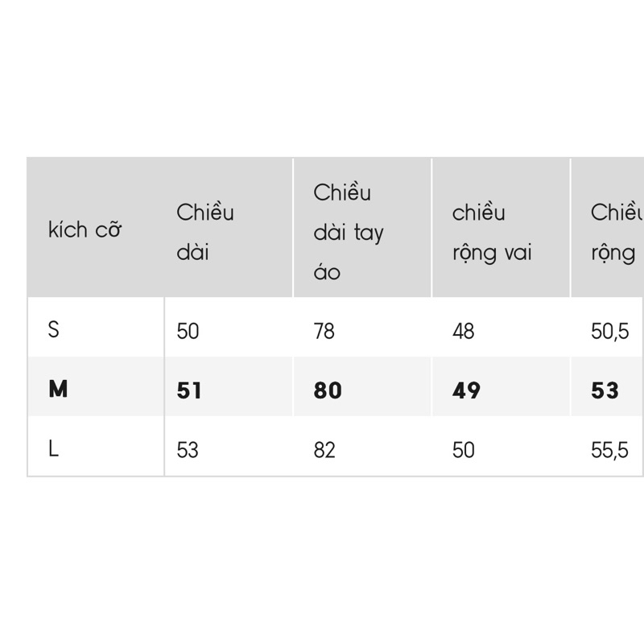Screen dimensions: 644x644
Task: Click the "Chiều dài tay áo" header
Action: pos(349,232)
